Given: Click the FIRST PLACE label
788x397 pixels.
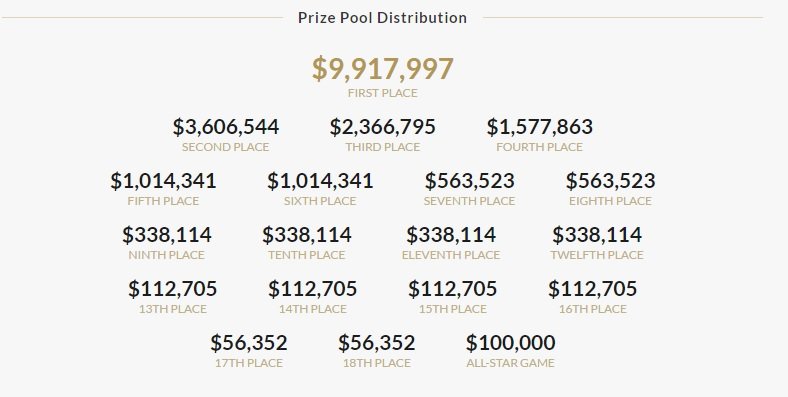Looking at the screenshot, I should pyautogui.click(x=382, y=93).
